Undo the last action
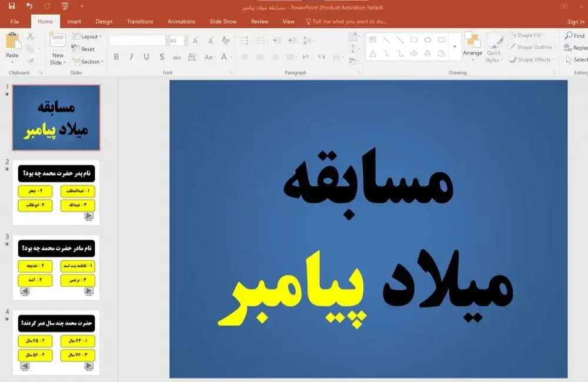This screenshot has height=382, width=588. click(29, 6)
